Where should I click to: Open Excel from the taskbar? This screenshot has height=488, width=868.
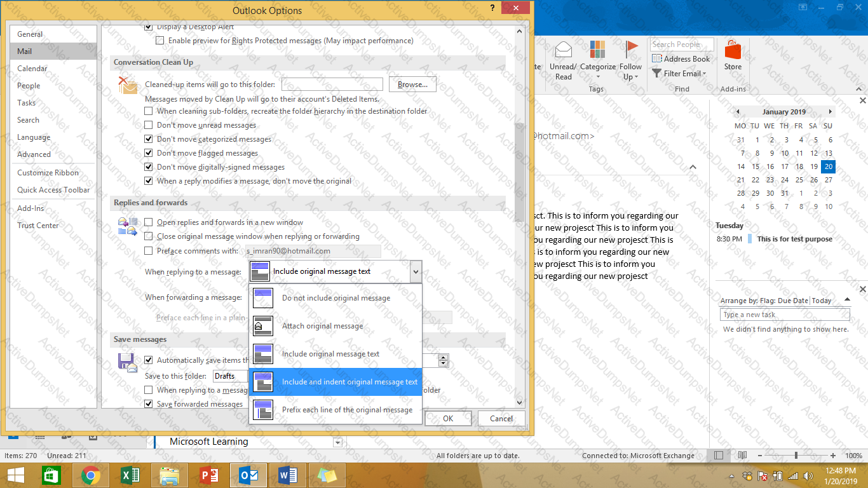130,475
